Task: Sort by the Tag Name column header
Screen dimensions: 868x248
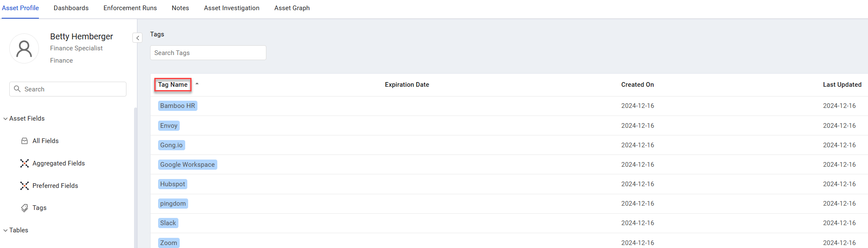Action: (173, 85)
